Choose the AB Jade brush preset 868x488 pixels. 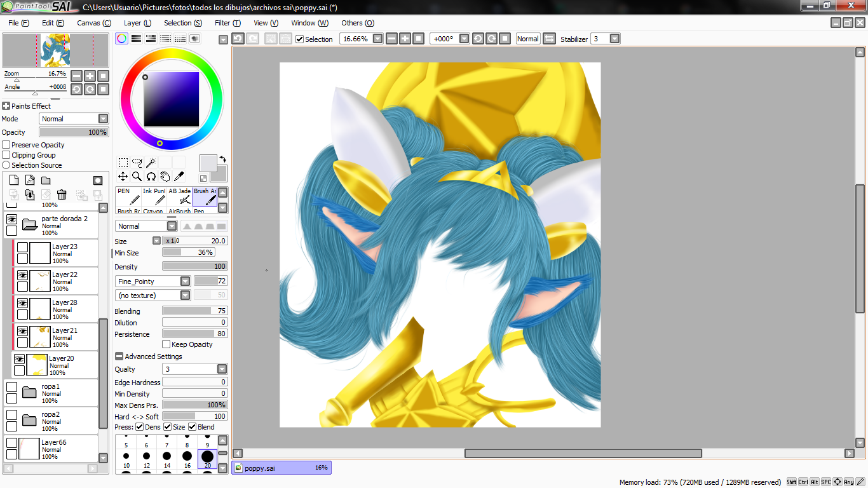180,196
